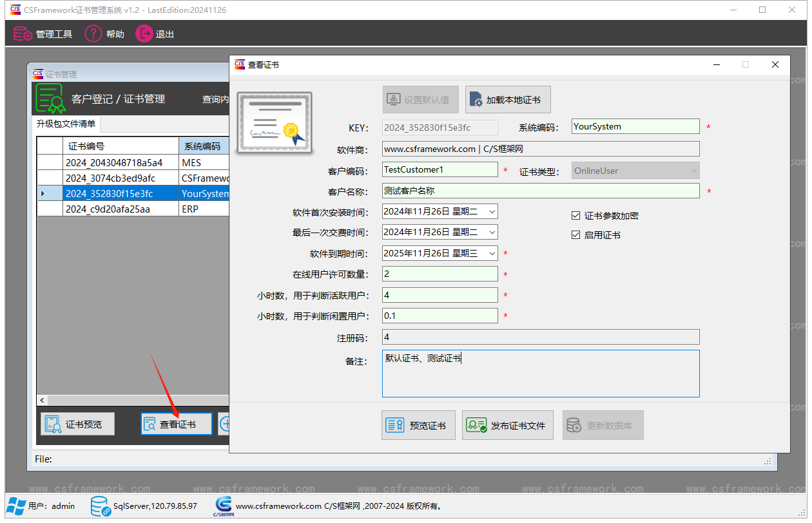Click the 客户编码 field TestCustomer1
The height and width of the screenshot is (523, 812).
[x=440, y=170]
